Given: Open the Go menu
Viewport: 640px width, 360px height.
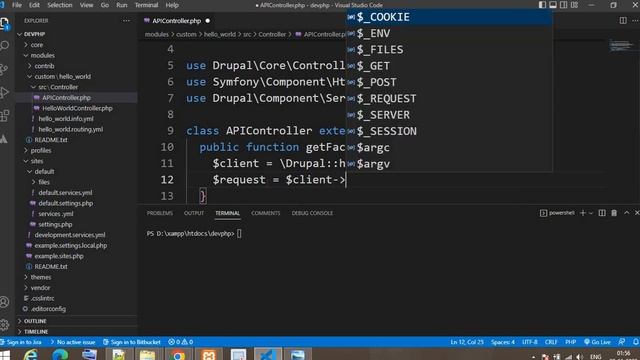Looking at the screenshot, I should (x=104, y=5).
